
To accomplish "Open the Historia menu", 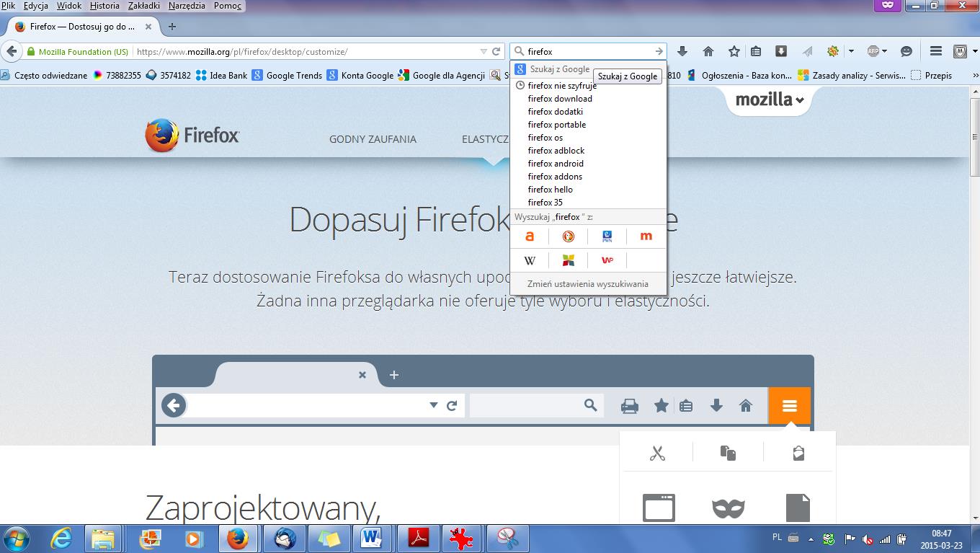I will click(x=104, y=6).
